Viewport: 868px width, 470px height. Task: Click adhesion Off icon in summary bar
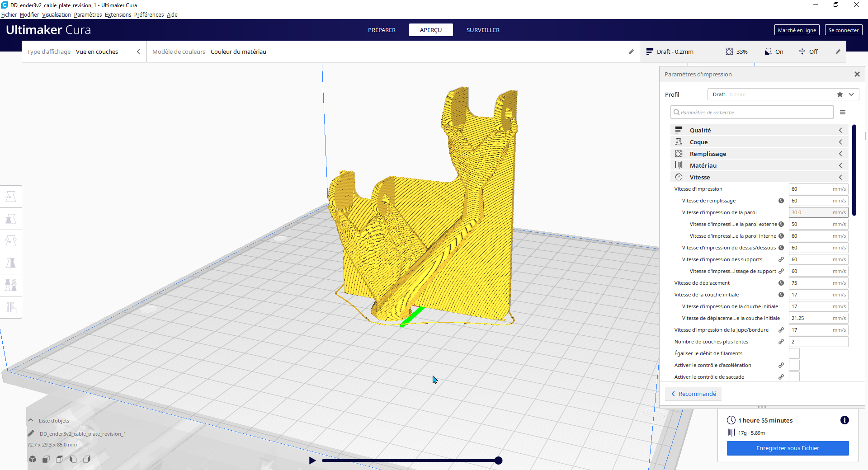pyautogui.click(x=802, y=52)
